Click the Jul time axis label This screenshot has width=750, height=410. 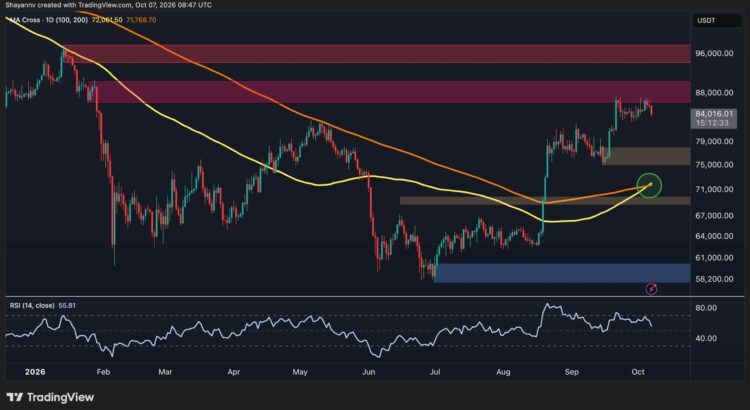[x=436, y=372]
